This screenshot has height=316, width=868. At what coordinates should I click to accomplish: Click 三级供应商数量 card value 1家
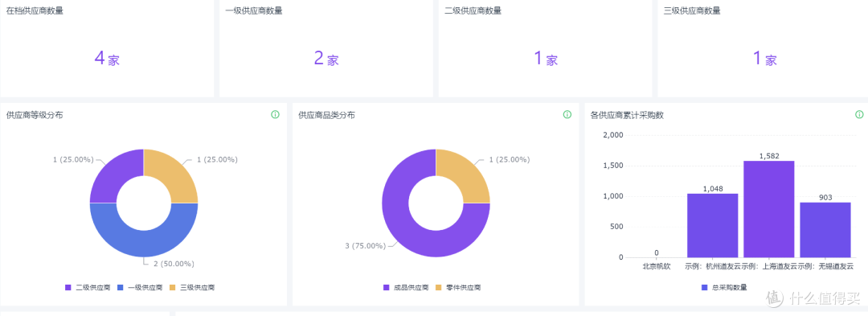[764, 58]
